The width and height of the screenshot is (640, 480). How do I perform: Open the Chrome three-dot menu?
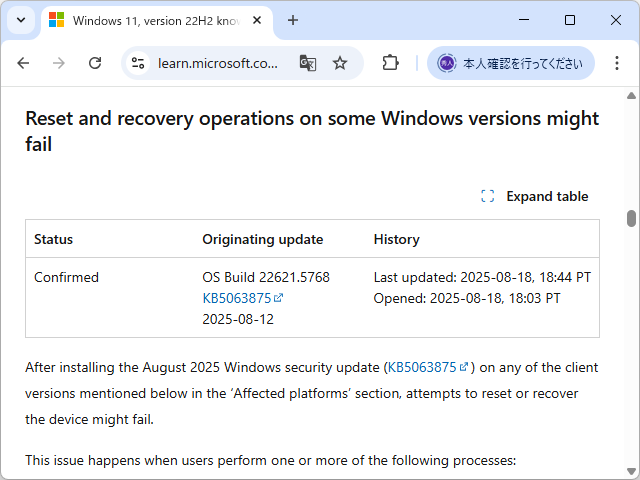[616, 63]
